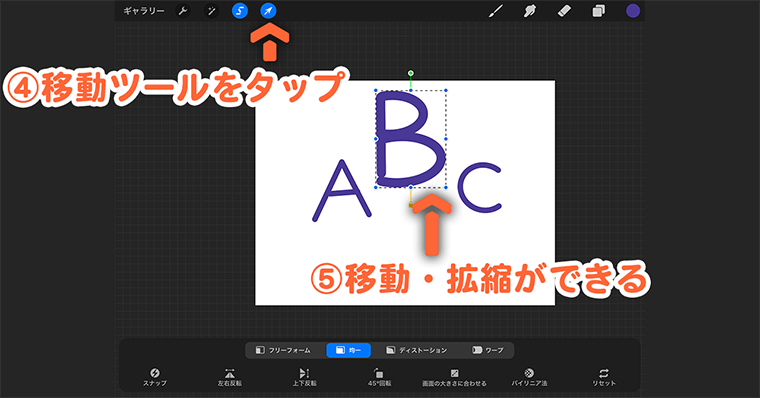Tap the Transform arrow tool
This screenshot has height=398, width=760.
tap(268, 11)
